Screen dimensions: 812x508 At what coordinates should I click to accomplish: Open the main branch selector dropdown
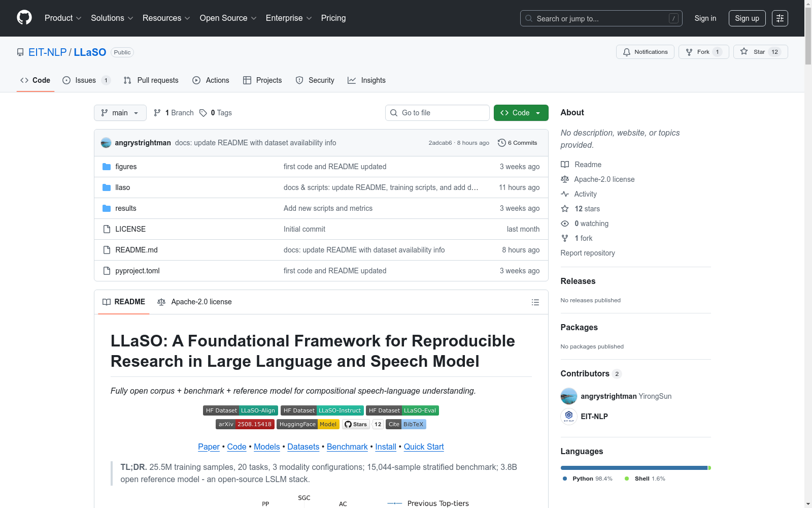click(120, 113)
